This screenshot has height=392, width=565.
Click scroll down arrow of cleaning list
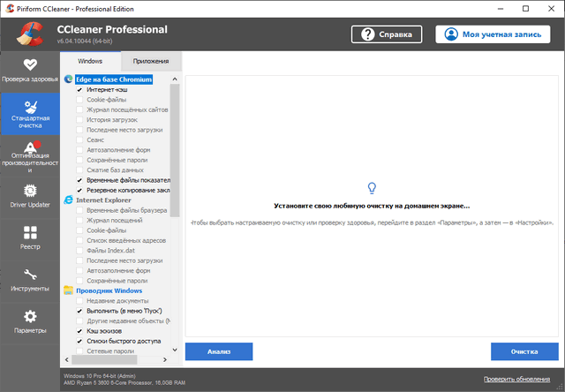pyautogui.click(x=175, y=350)
